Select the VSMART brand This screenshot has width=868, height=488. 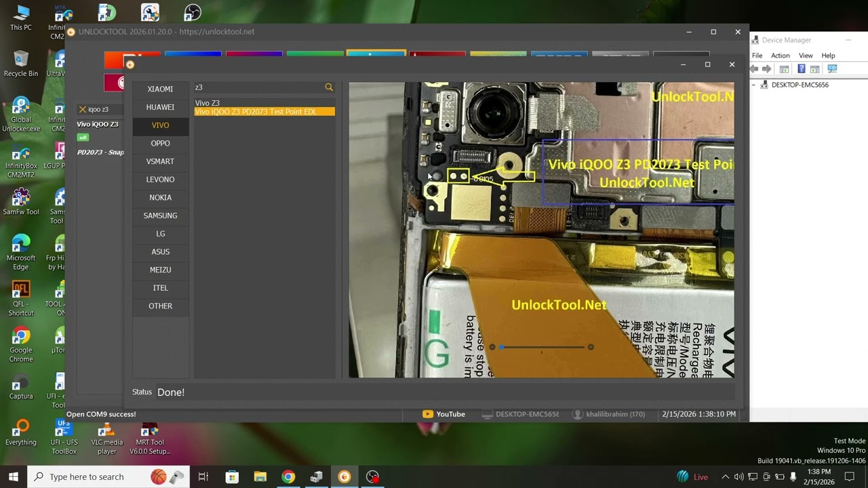161,161
